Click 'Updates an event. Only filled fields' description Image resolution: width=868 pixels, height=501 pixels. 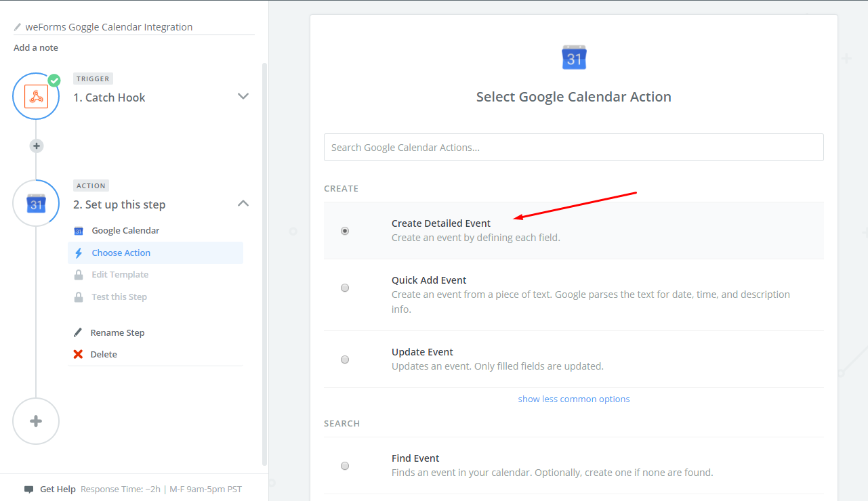click(497, 366)
